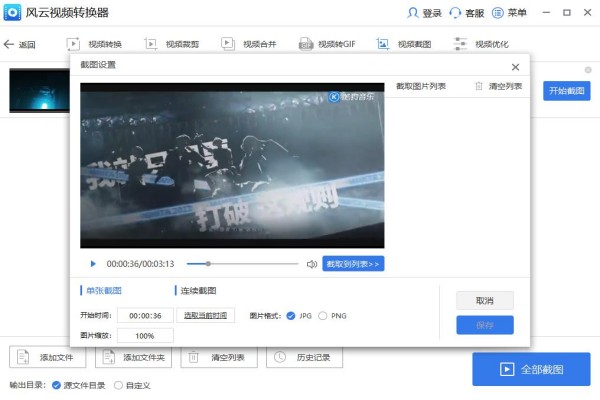
Task: Select the 连续截图 mode
Action: pos(196,291)
